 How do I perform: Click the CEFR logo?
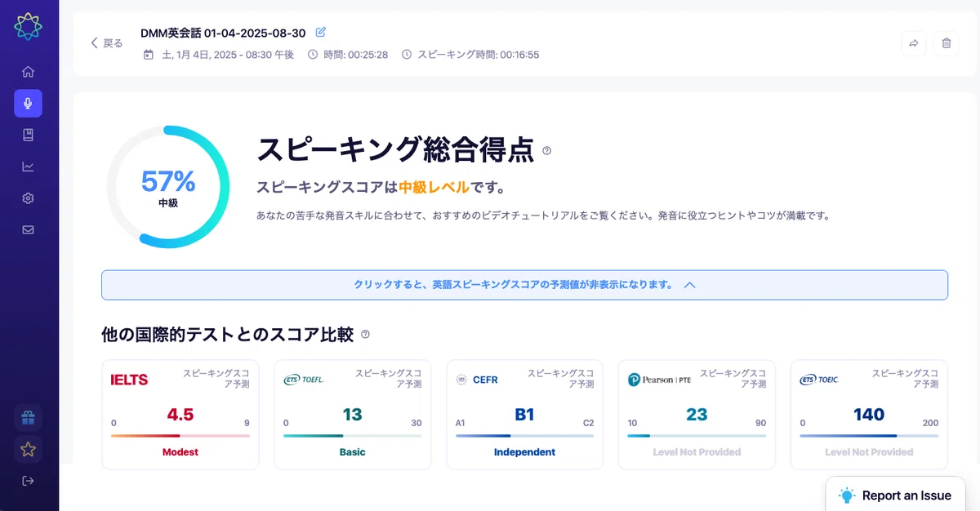[x=476, y=380]
